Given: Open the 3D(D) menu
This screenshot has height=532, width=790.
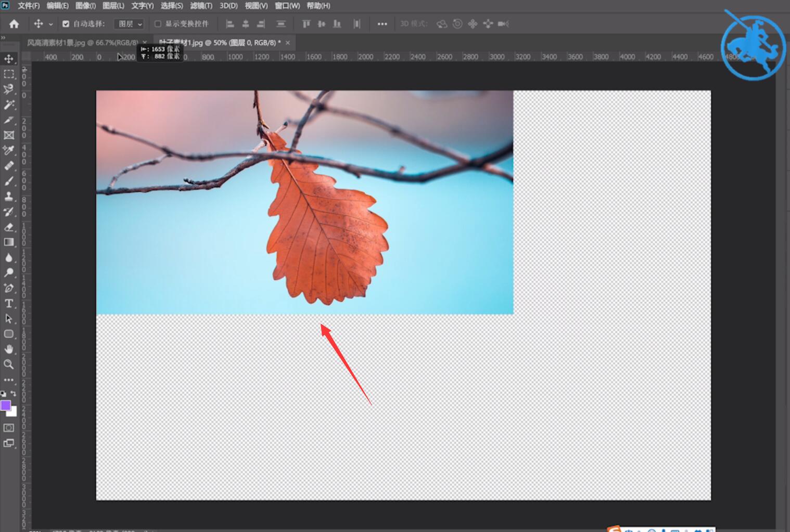Looking at the screenshot, I should (228, 6).
